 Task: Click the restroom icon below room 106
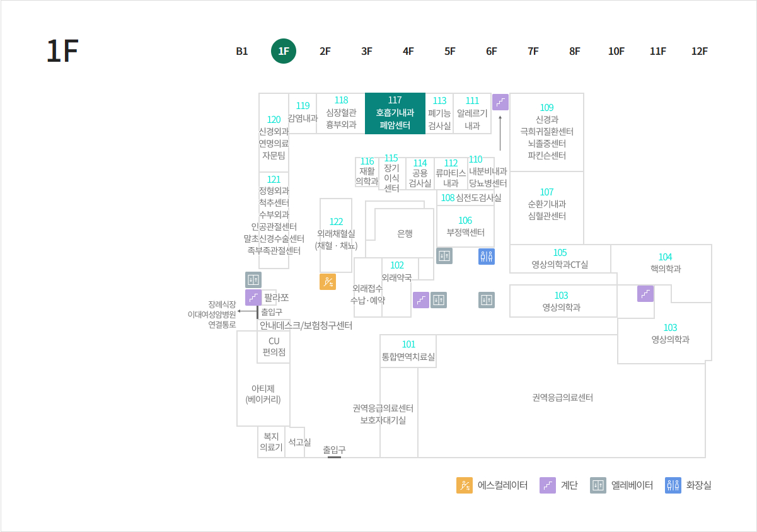486,256
